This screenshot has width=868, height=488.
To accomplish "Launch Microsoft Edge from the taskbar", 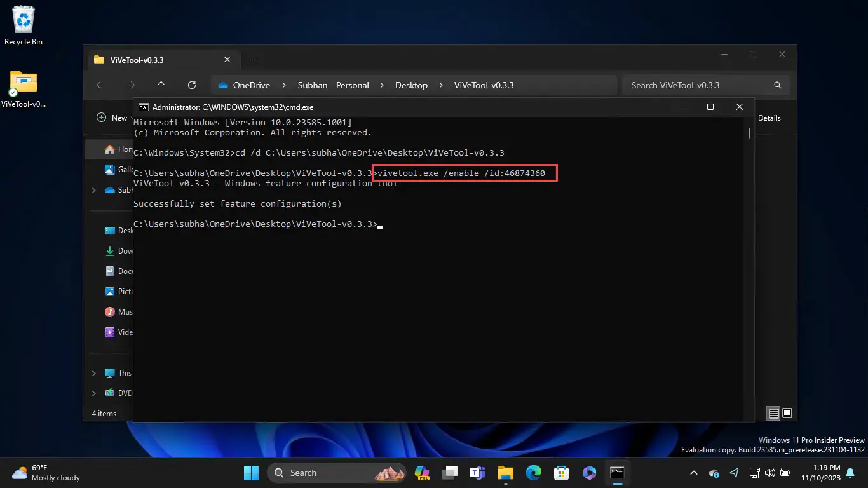I will [x=533, y=473].
